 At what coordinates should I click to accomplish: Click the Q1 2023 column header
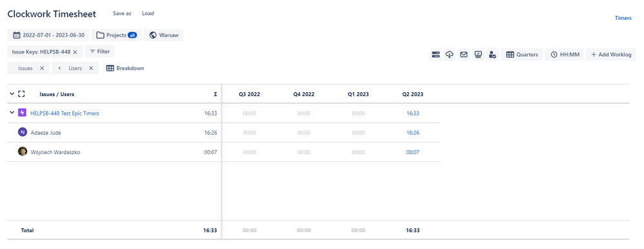(x=358, y=94)
